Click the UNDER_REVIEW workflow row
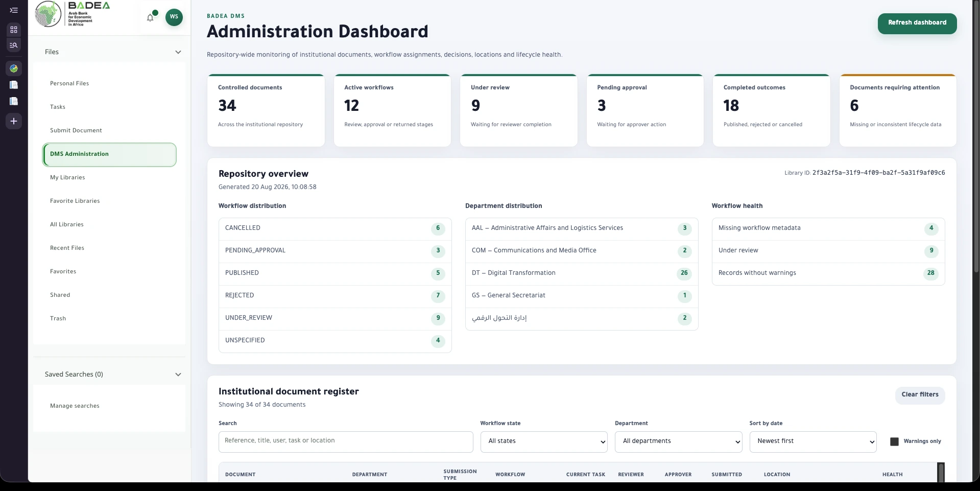The width and height of the screenshot is (980, 491). 335,319
